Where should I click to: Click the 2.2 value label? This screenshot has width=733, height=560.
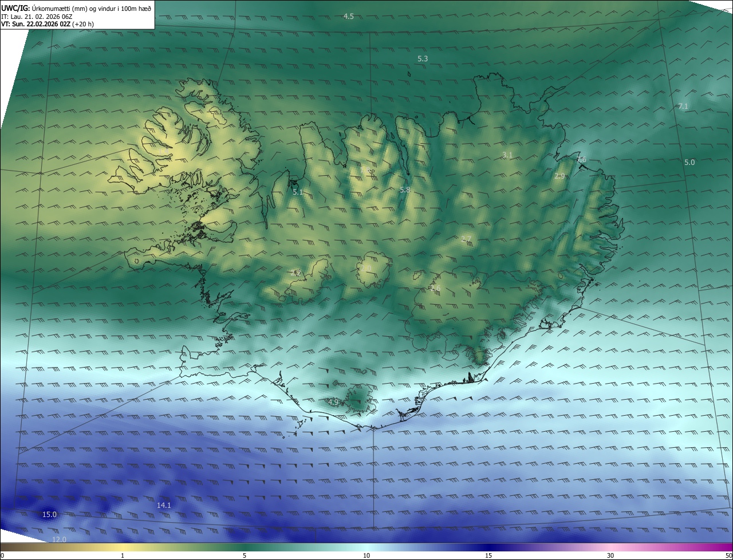point(295,273)
